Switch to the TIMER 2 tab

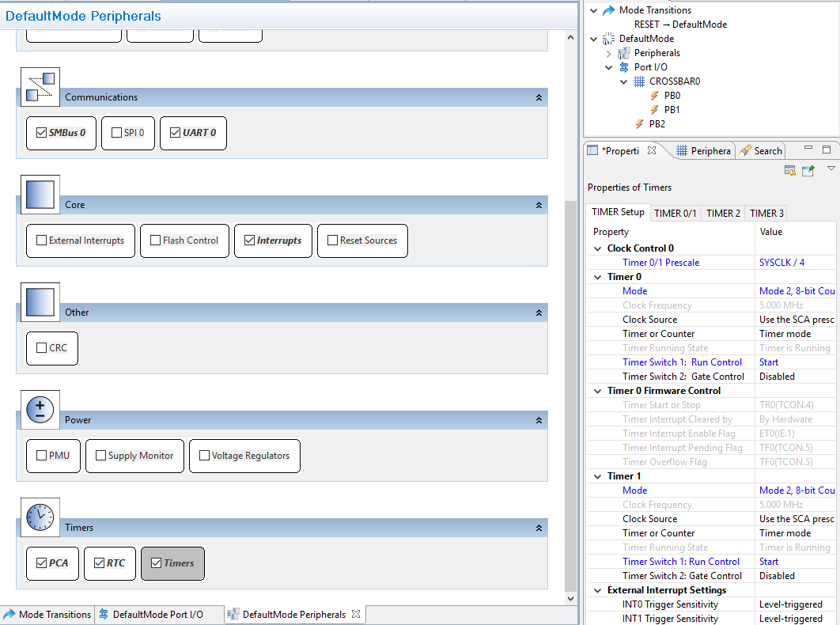coord(723,213)
